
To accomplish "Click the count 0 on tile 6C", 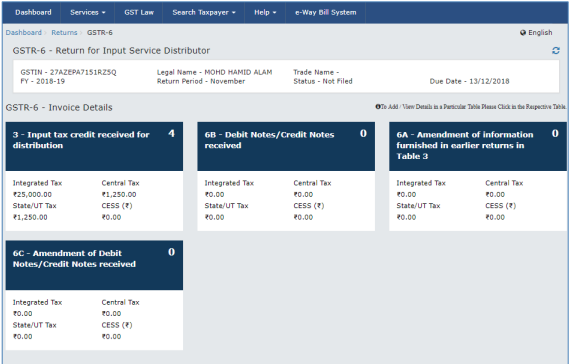I will click(x=172, y=252).
